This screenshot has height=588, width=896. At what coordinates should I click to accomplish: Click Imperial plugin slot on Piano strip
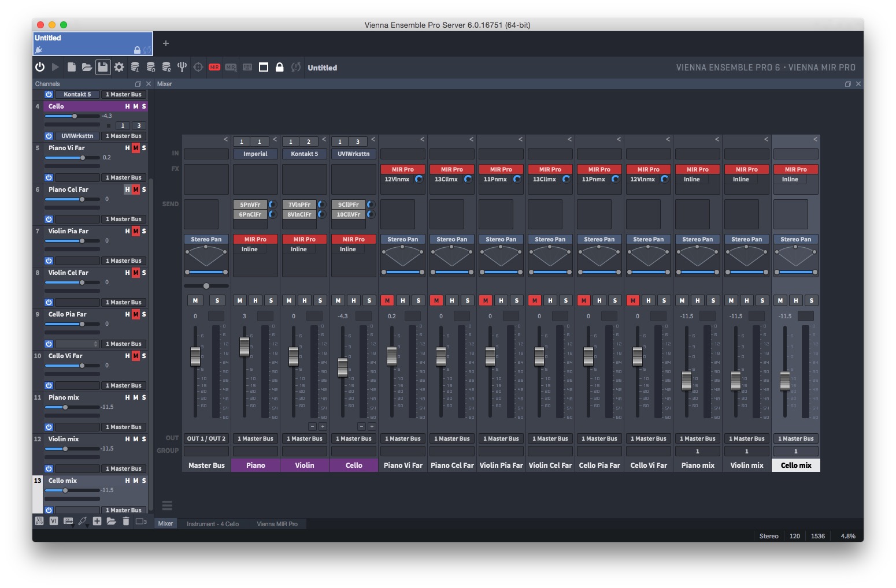click(x=256, y=154)
